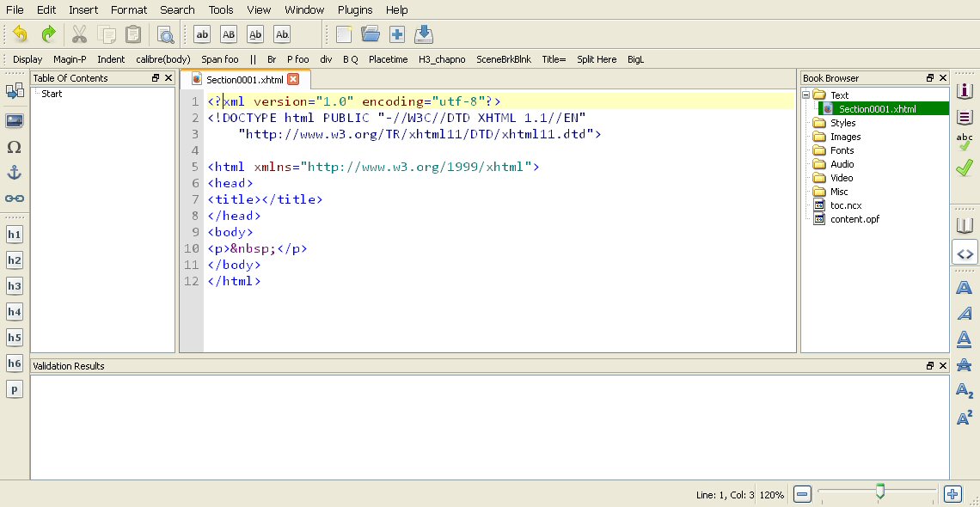Collapse the Text folder in Book Browser
This screenshot has width=980, height=507.
coord(806,95)
